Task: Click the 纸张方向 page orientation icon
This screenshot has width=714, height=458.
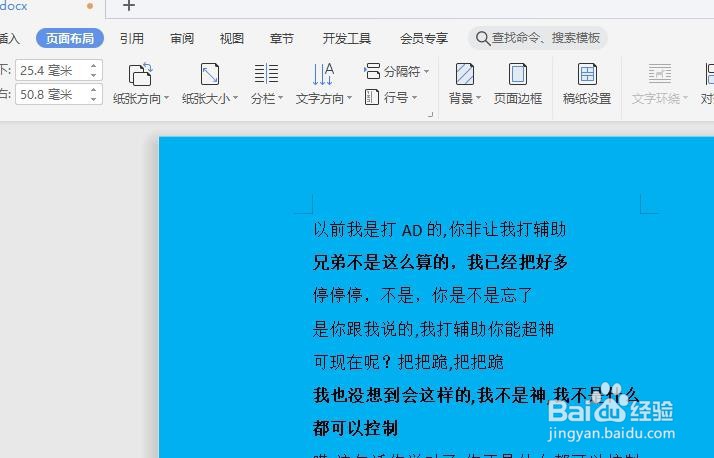Action: 140,74
